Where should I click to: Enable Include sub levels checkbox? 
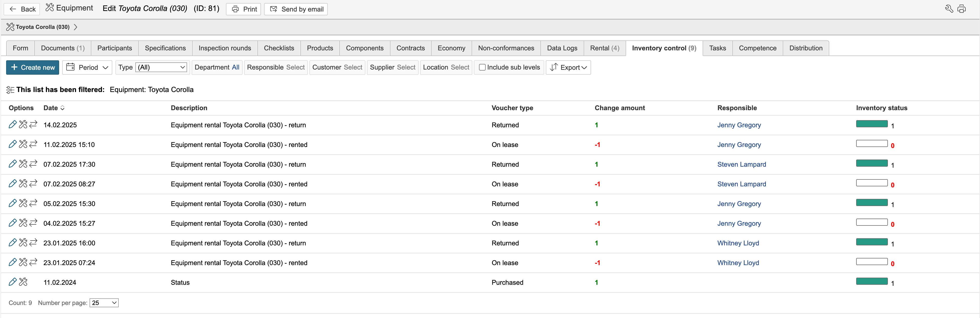click(x=482, y=67)
